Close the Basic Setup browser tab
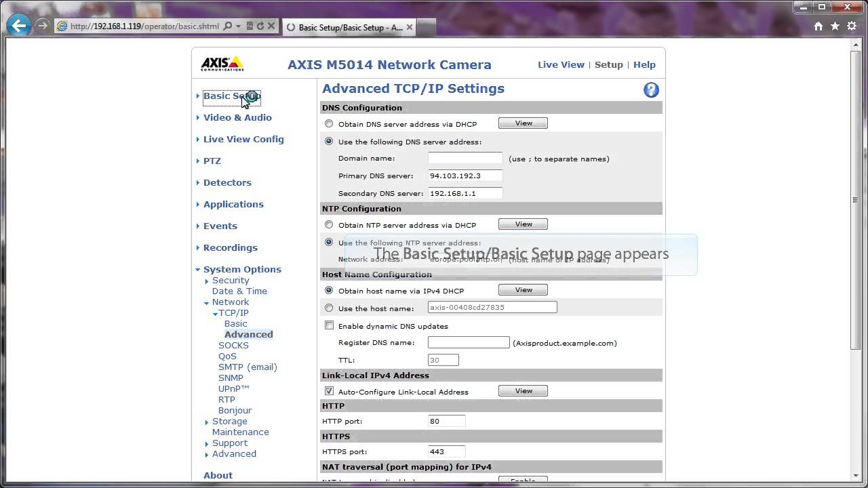 [x=410, y=27]
